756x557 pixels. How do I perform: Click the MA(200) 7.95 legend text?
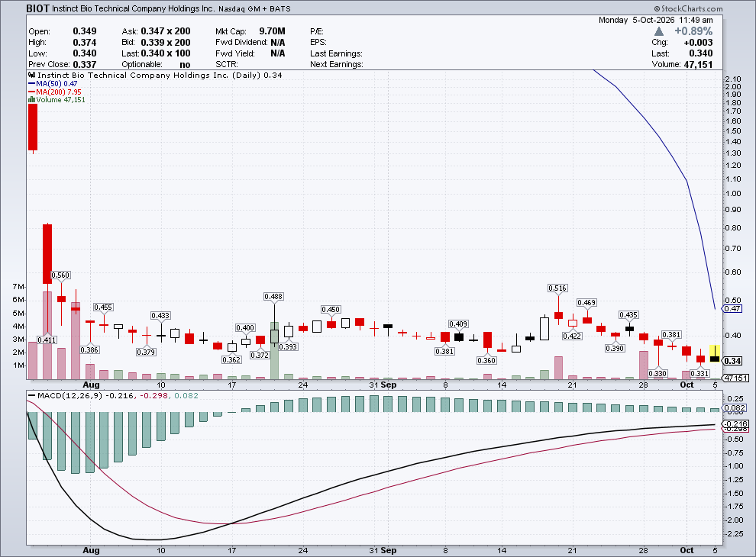59,92
